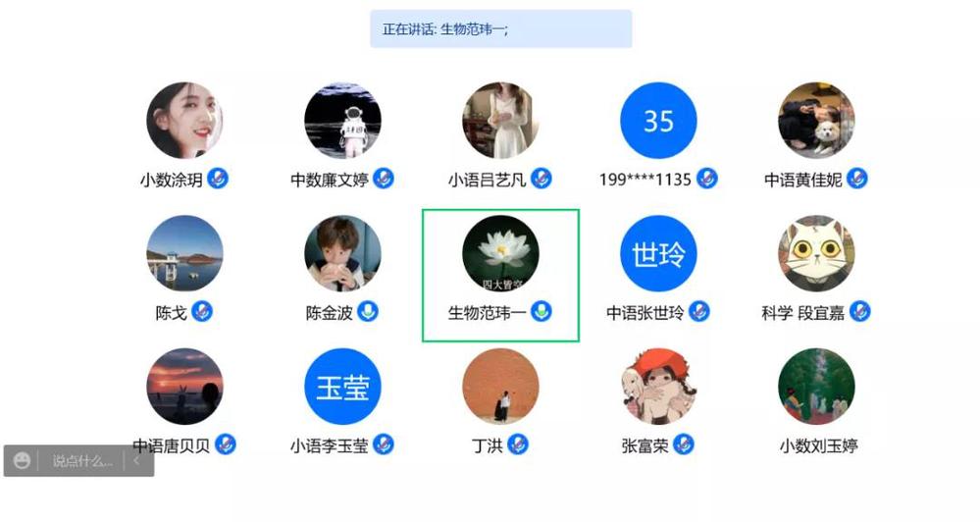This screenshot has height=522, width=980.
Task: Click microphone icon beside 中数廉文婷
Action: [384, 179]
